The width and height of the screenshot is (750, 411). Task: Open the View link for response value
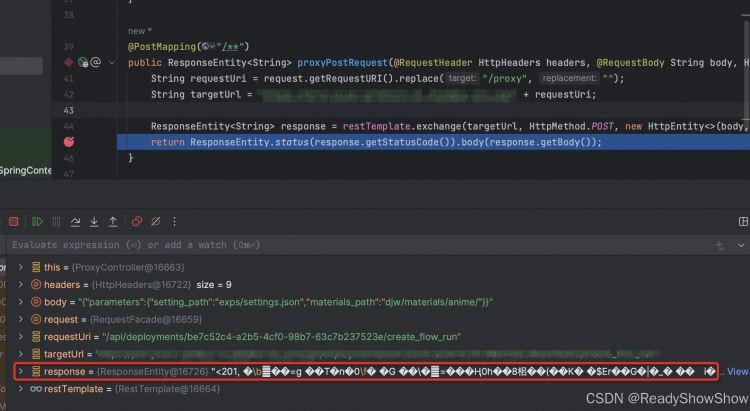pyautogui.click(x=737, y=371)
